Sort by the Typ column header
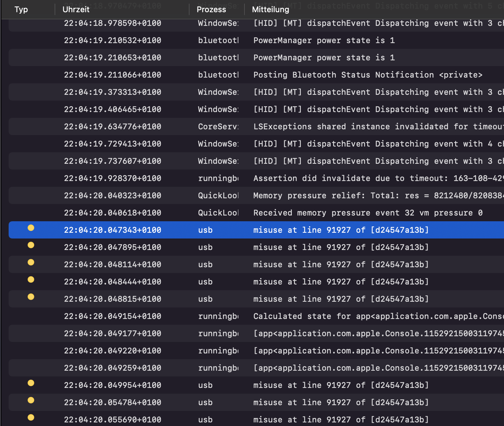This screenshot has width=504, height=426. pos(21,10)
